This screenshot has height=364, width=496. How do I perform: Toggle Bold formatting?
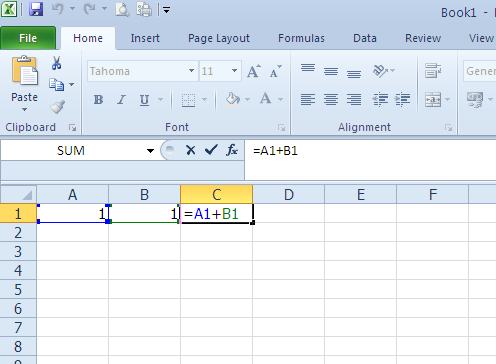point(98,99)
